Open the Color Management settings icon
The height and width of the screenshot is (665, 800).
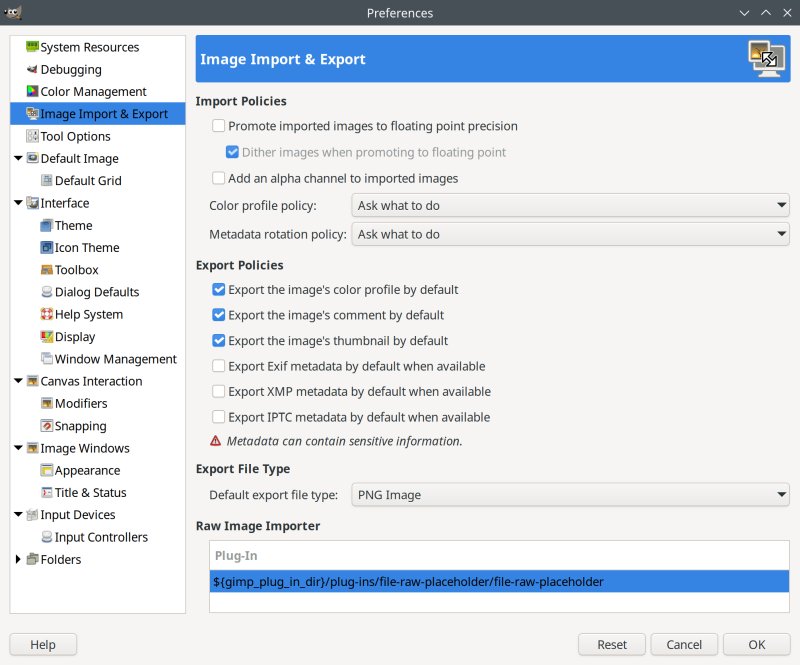33,91
